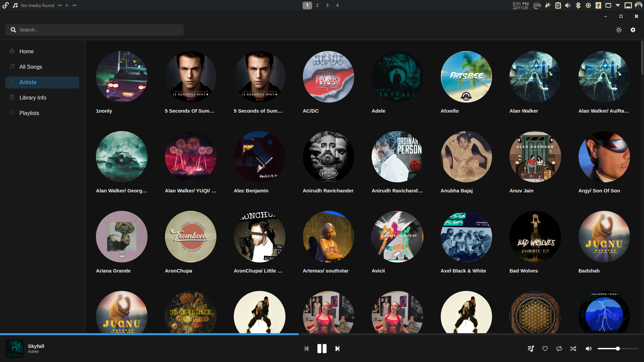Like the current song with heart icon

[x=545, y=349]
